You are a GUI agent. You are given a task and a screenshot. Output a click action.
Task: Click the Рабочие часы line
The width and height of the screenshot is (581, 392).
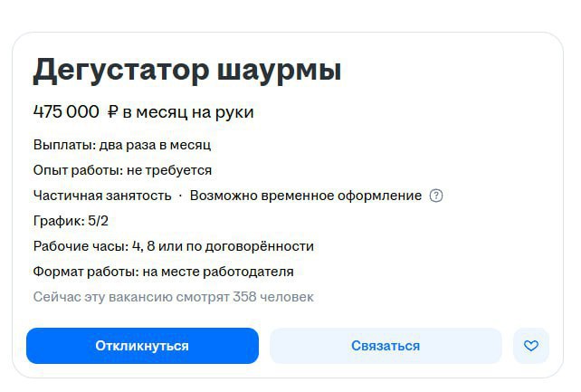(x=174, y=246)
